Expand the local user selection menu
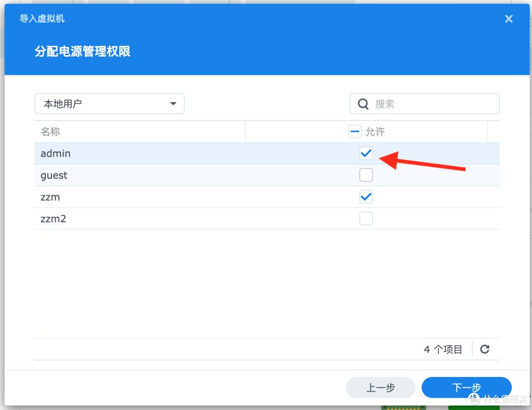This screenshot has height=410, width=532. click(109, 103)
